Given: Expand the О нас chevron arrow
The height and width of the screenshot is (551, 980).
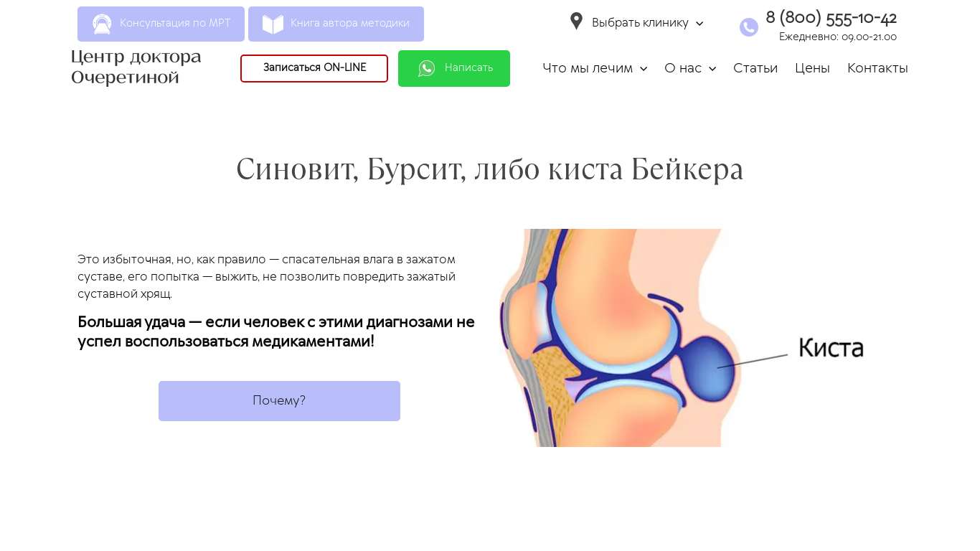Looking at the screenshot, I should point(712,69).
